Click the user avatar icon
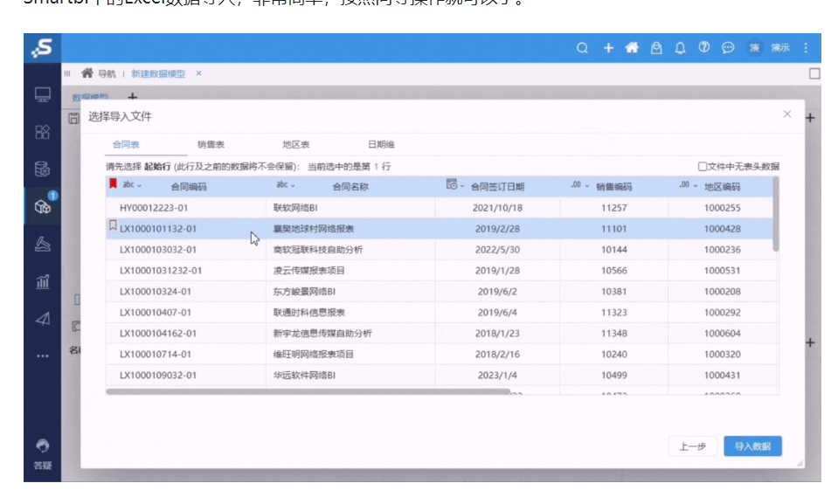This screenshot has width=831, height=504. [755, 48]
